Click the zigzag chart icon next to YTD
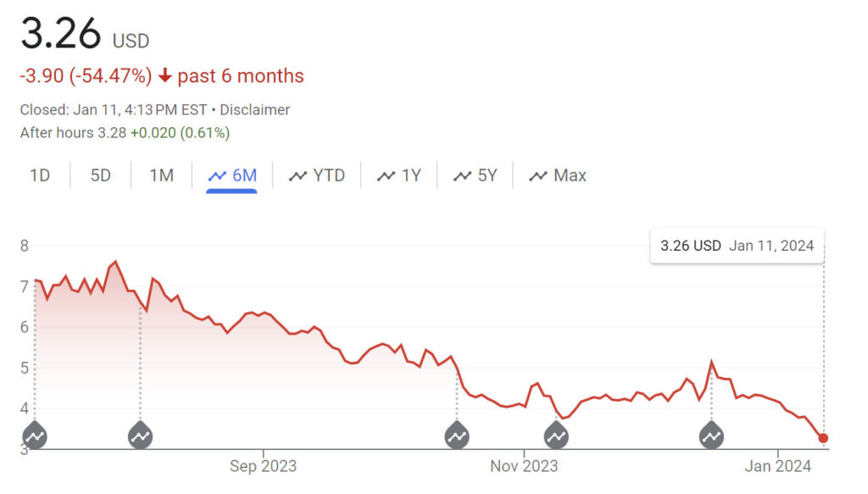Image resolution: width=868 pixels, height=494 pixels. click(298, 175)
